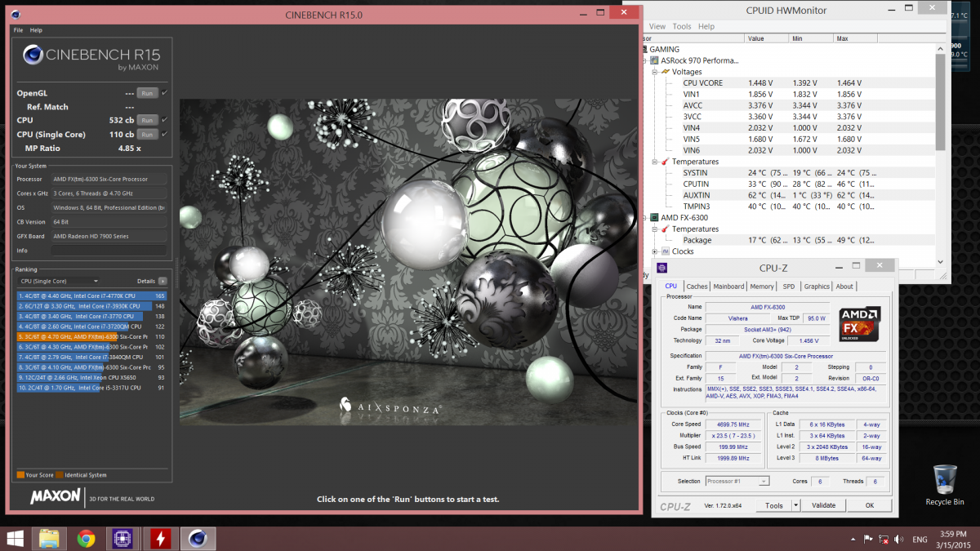Open Google Chrome from the taskbar

point(86,538)
